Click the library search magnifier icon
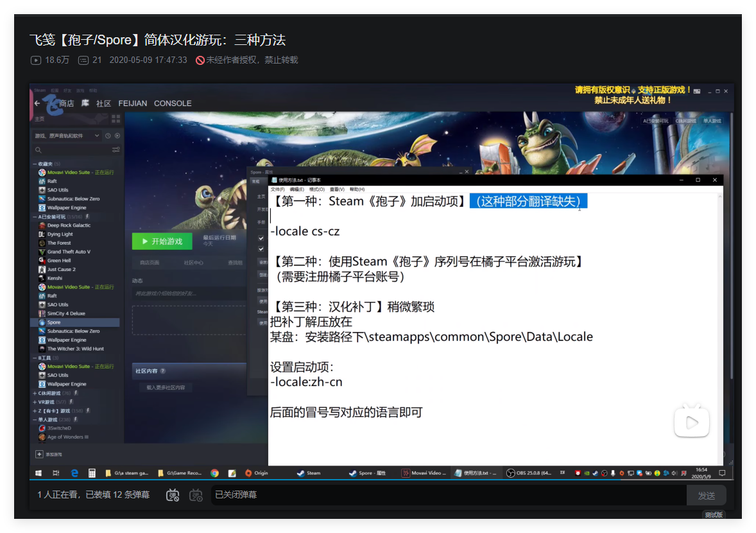756x533 pixels. pyautogui.click(x=38, y=150)
